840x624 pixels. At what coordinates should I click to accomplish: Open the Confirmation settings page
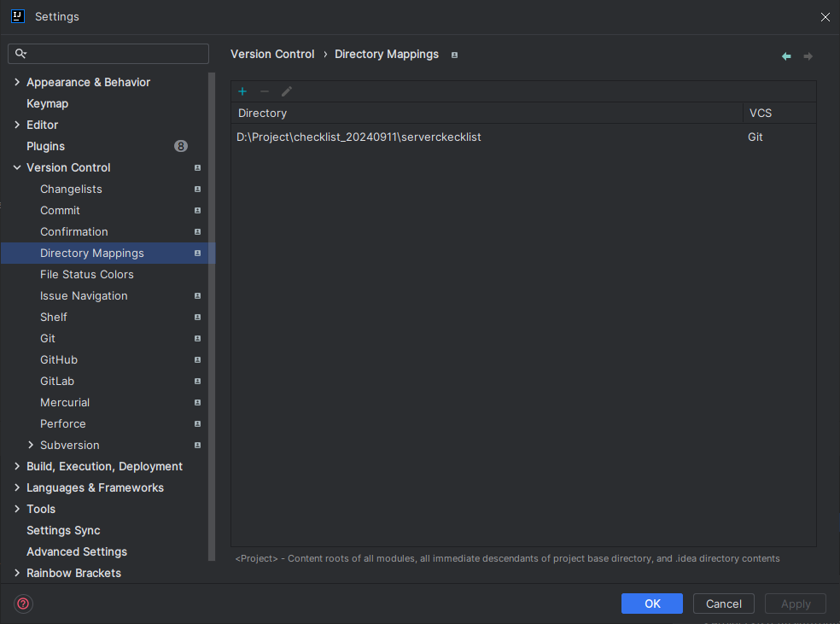[x=74, y=232]
